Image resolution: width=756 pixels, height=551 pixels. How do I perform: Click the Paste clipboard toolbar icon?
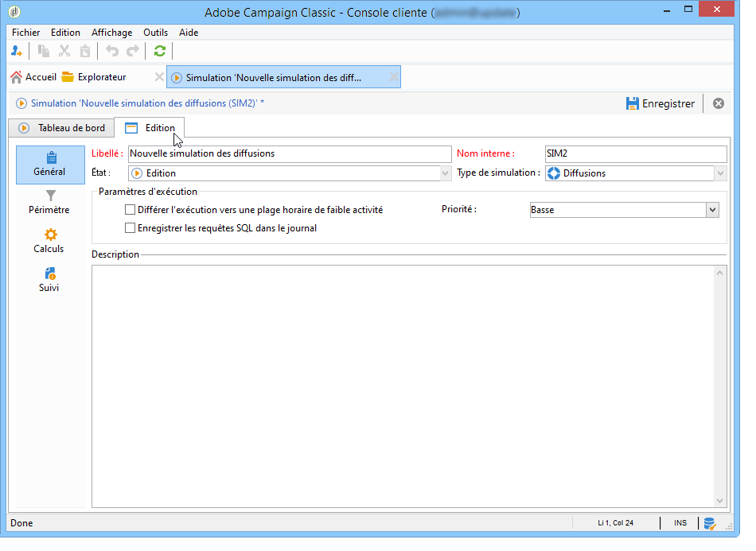point(85,51)
